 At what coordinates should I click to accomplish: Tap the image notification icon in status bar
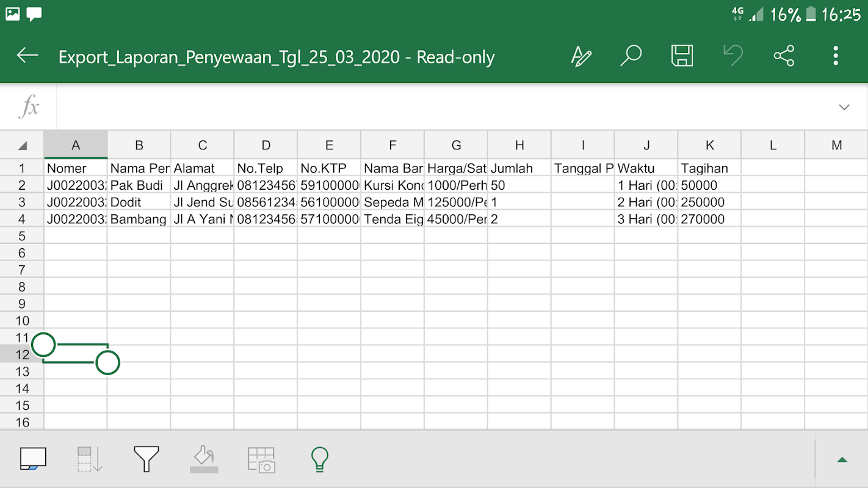pos(12,13)
